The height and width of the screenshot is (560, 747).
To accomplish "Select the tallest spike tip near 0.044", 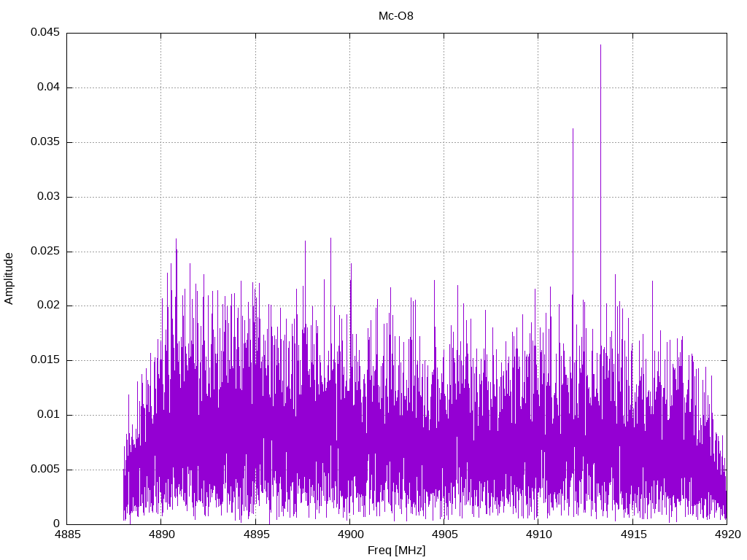I will (600, 46).
